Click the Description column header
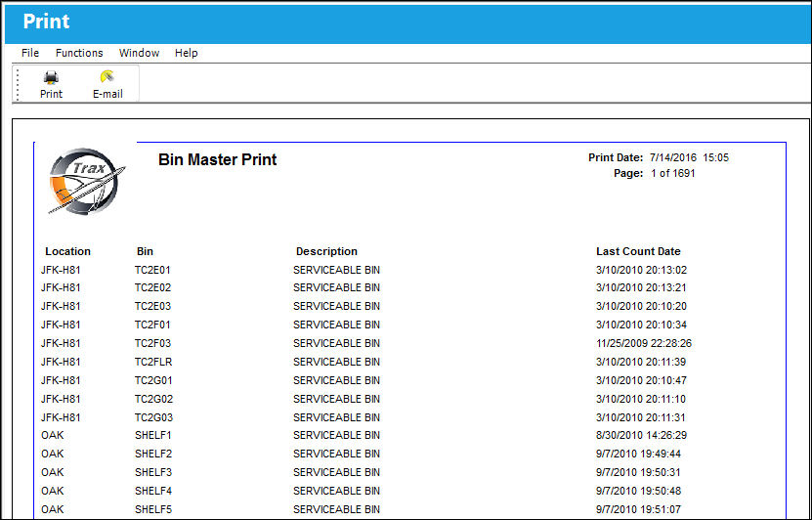Image resolution: width=812 pixels, height=520 pixels. click(326, 252)
